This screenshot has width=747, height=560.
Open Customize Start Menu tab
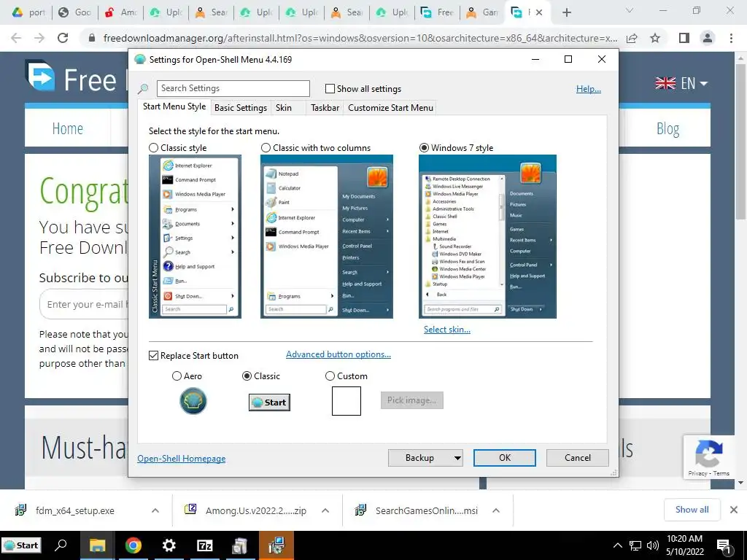point(391,108)
